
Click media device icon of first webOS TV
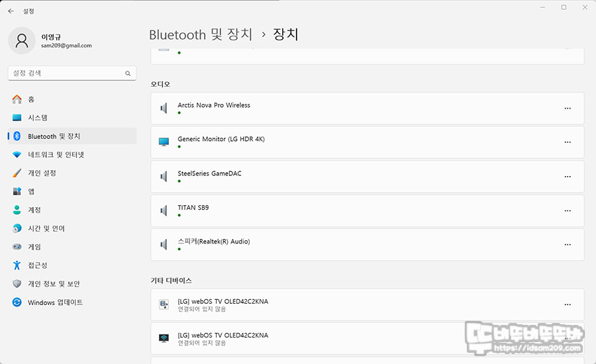164,304
